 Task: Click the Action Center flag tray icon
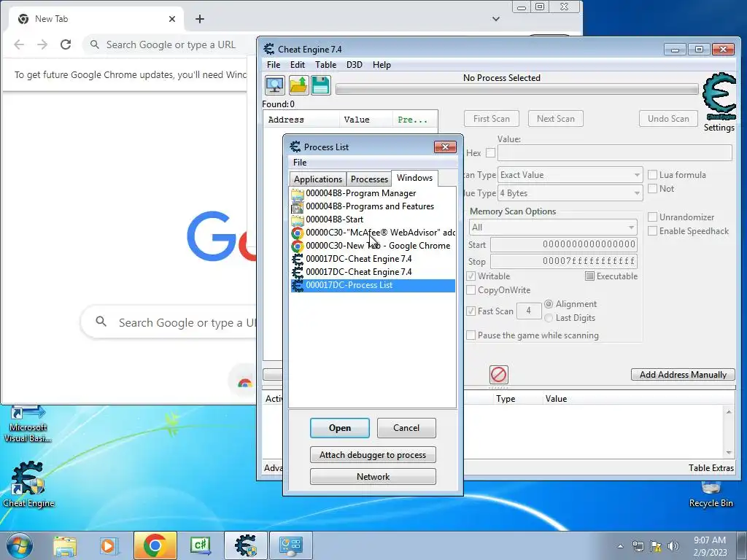[x=656, y=546]
